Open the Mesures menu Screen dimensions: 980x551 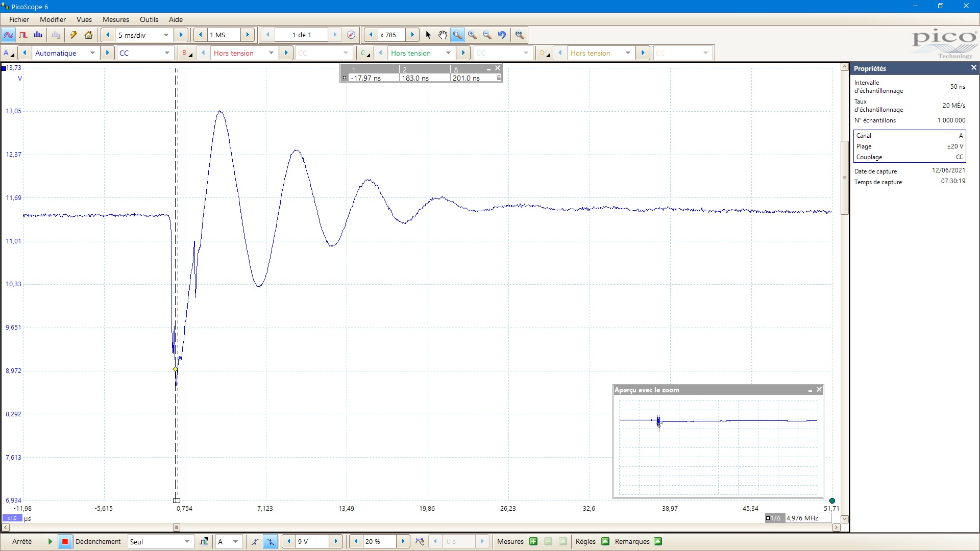pyautogui.click(x=115, y=19)
